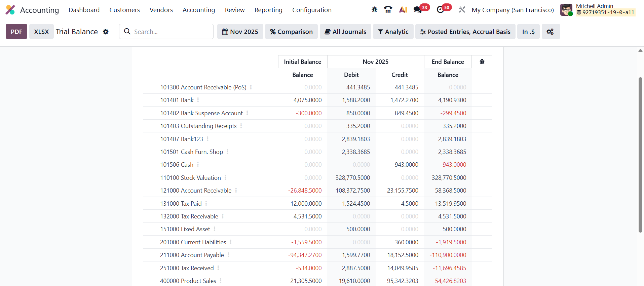Click the bug icon in the report header

pos(482,62)
